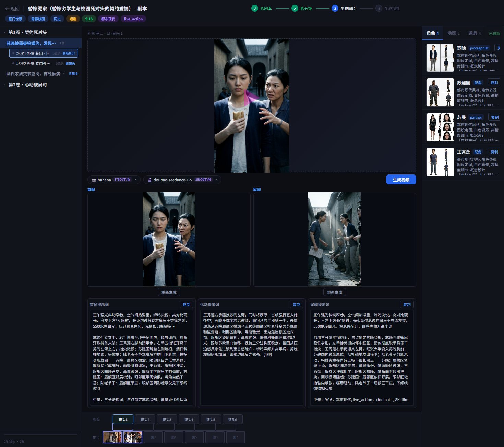Click 重新生成 under the first frame
Screen dimensions: 504x447
(169, 292)
